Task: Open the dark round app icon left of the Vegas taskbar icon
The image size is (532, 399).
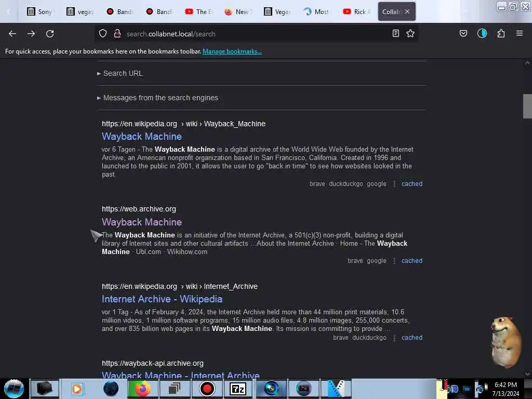Action: [303, 389]
